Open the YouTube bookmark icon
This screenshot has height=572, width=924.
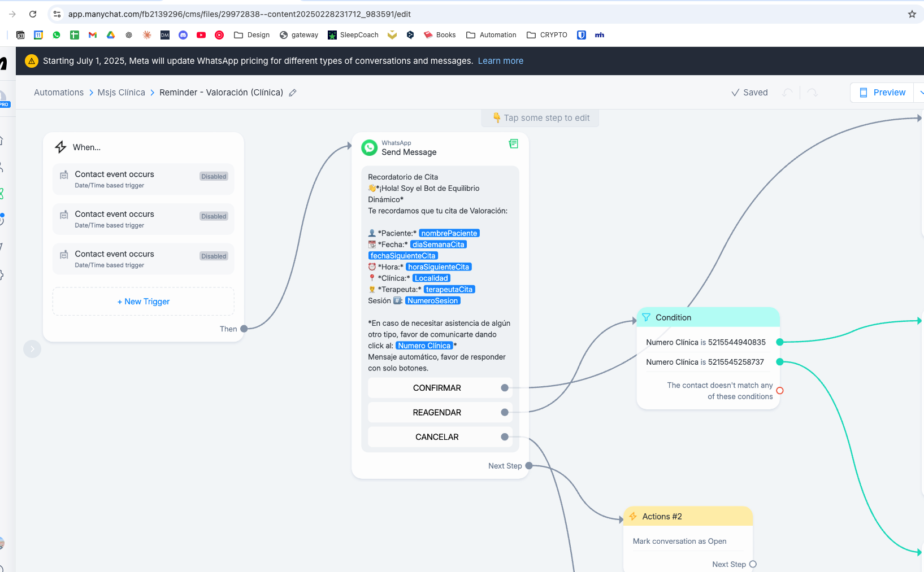[201, 35]
